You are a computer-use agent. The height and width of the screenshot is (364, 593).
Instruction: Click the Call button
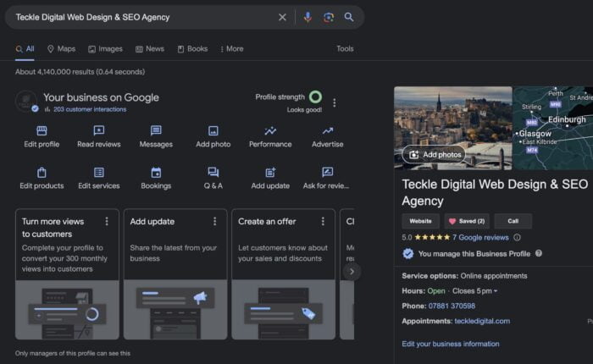pos(513,221)
